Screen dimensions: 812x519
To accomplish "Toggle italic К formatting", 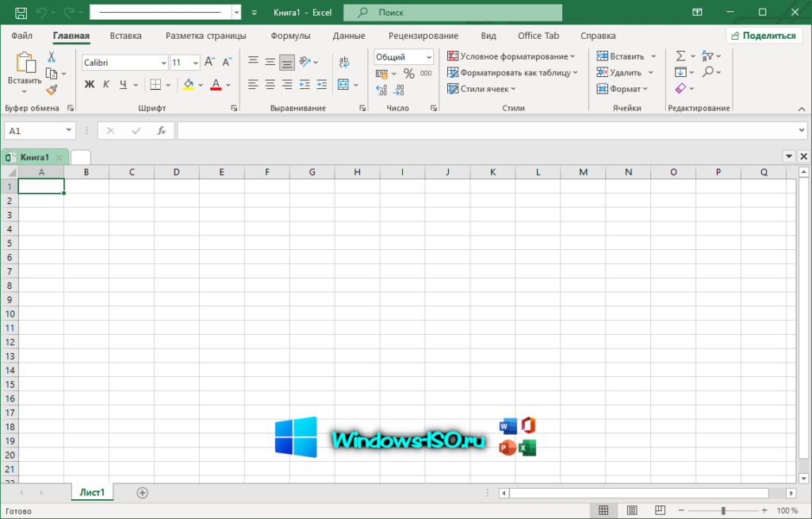I will point(106,84).
